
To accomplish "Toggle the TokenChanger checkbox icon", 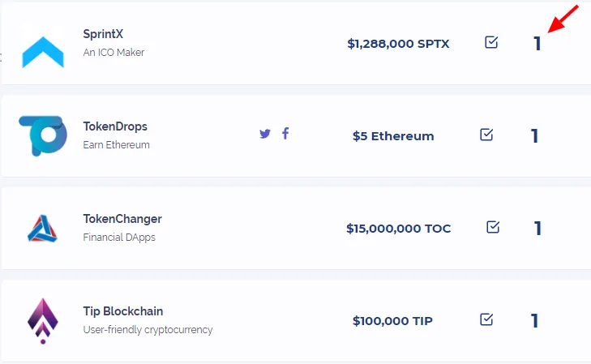I will click(x=493, y=227).
